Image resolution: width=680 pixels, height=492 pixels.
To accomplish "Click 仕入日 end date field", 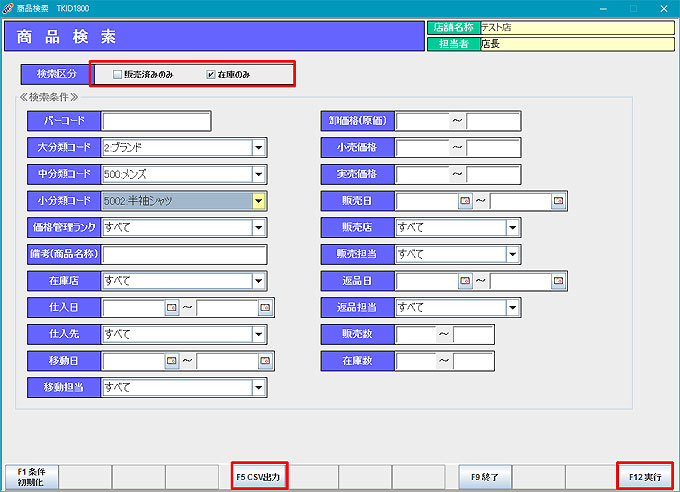I will coord(227,308).
